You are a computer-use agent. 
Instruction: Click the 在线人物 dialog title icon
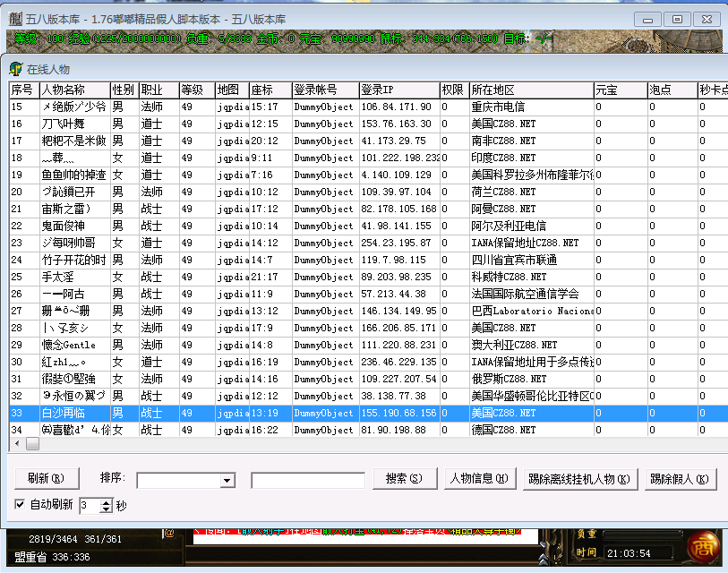point(15,69)
